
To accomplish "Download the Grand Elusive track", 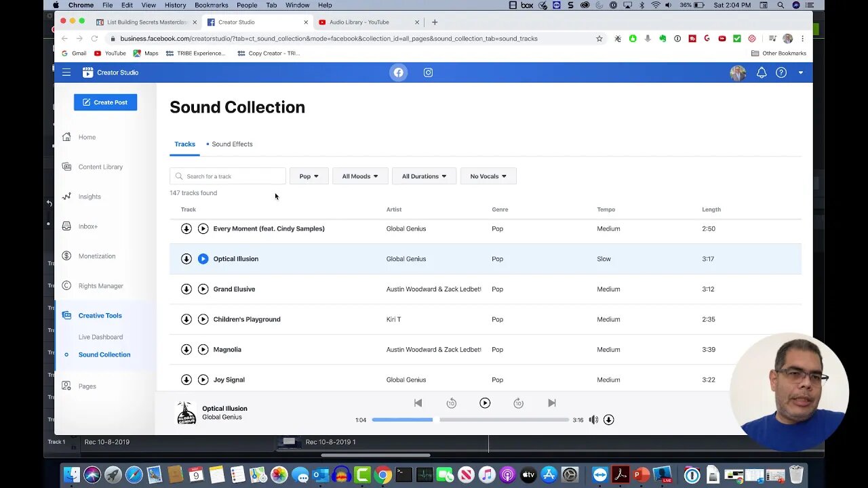I will point(186,289).
